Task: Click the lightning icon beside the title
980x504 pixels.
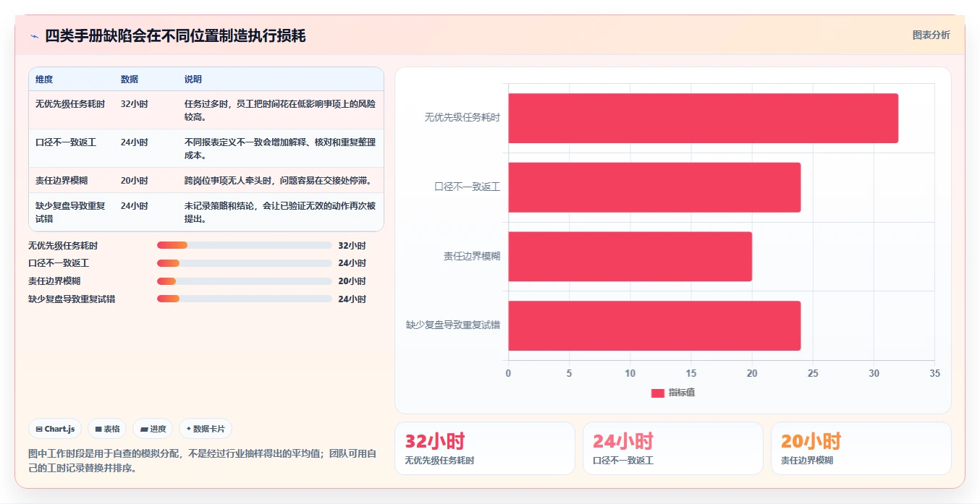Action: 34,36
